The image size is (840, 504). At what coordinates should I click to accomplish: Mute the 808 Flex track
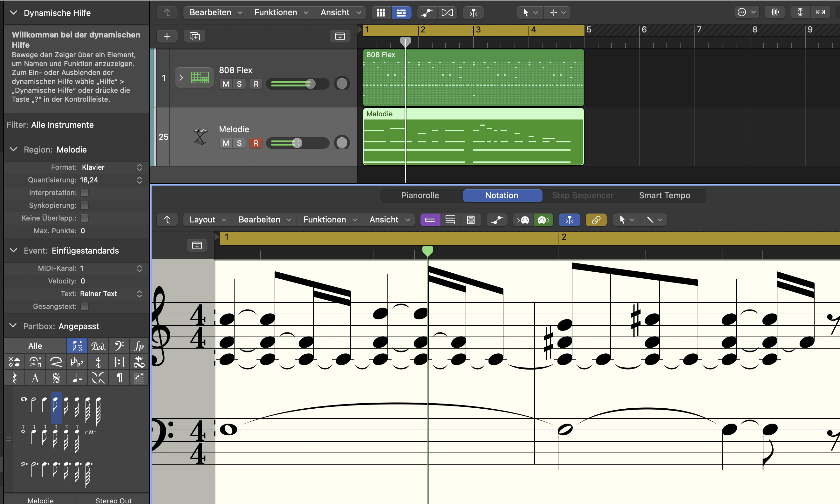click(225, 84)
